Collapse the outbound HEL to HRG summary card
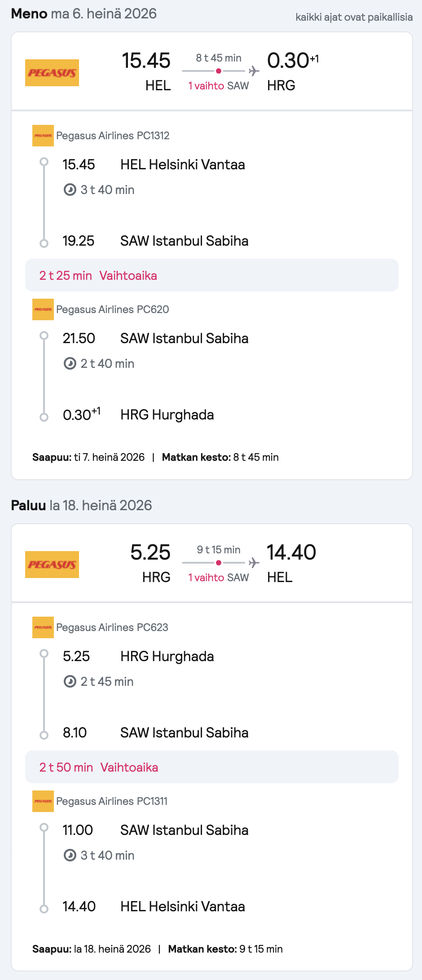 coord(212,71)
